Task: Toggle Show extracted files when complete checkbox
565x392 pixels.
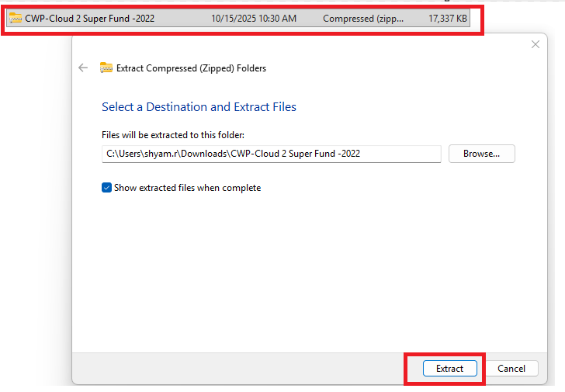Action: tap(107, 188)
